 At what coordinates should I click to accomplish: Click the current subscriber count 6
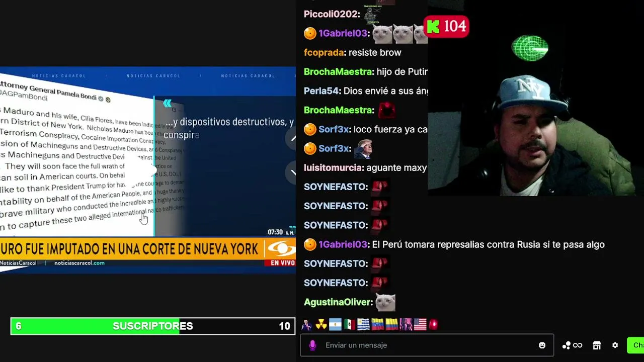coord(19,326)
